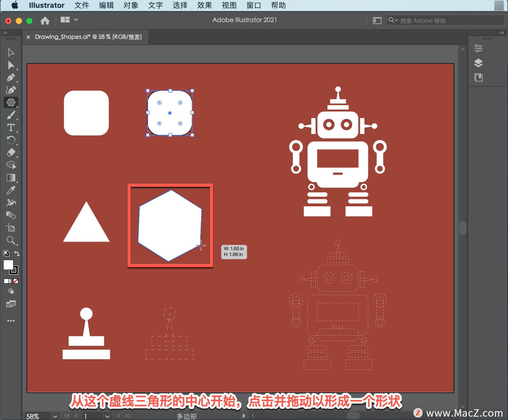
Task: Select the Type tool
Action: (x=11, y=128)
